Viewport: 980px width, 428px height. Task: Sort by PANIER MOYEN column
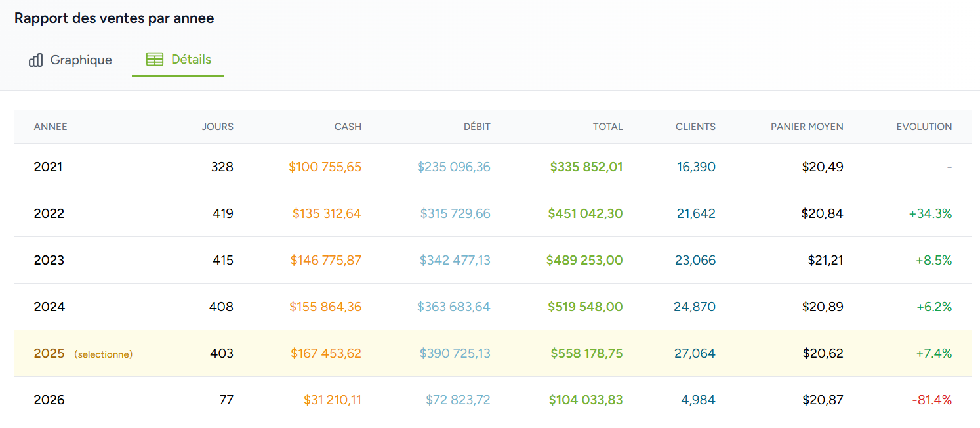pyautogui.click(x=807, y=127)
